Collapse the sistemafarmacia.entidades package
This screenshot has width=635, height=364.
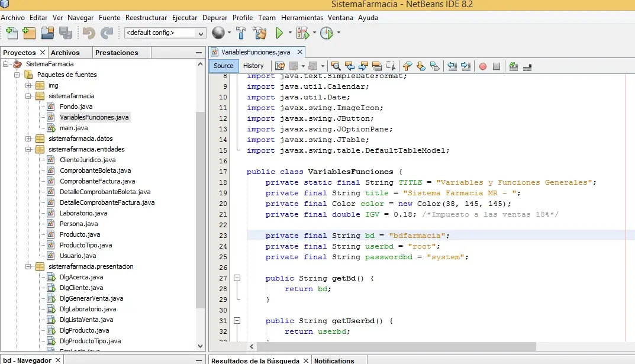click(28, 149)
